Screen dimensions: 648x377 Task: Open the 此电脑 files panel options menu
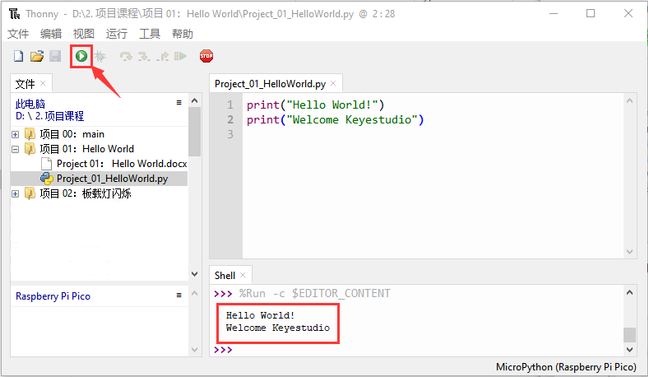pos(179,103)
